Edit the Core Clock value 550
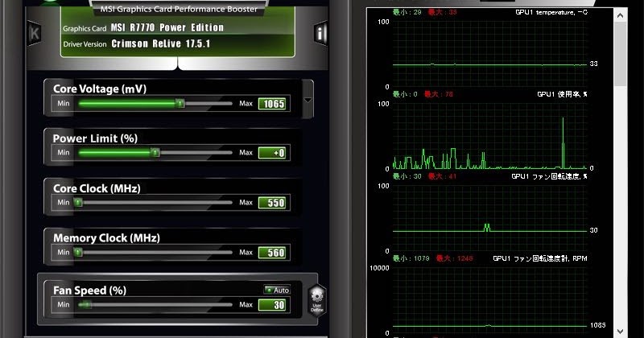Image resolution: width=644 pixels, height=338 pixels. point(274,203)
